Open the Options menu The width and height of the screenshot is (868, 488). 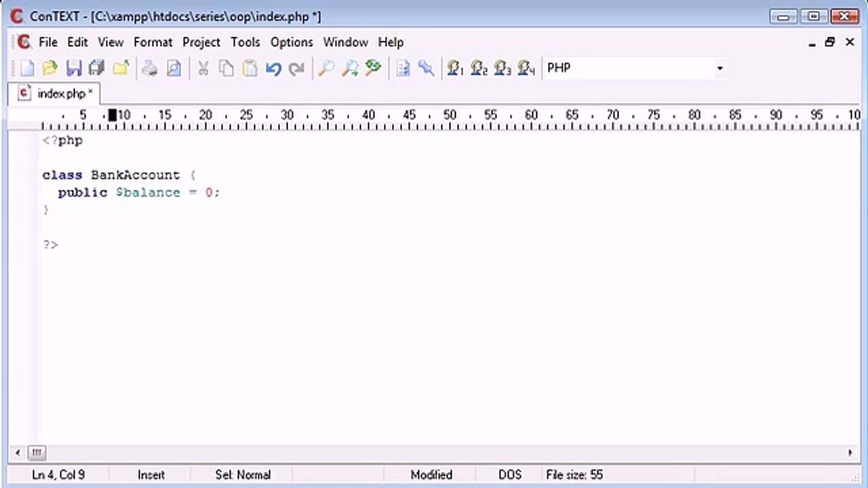[x=292, y=42]
